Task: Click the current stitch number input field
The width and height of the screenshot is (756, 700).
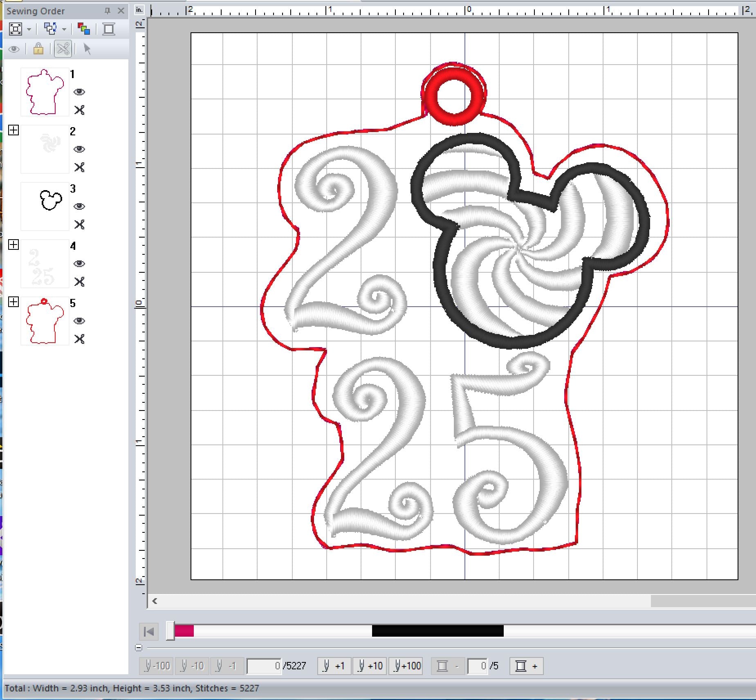Action: (264, 666)
